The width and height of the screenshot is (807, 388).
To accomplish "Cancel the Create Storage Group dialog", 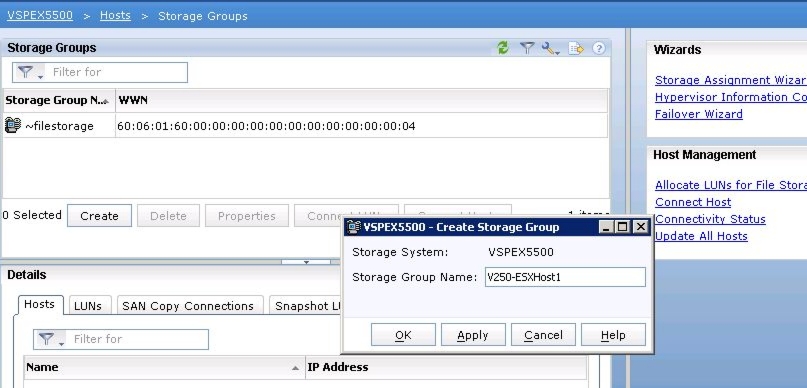I will pyautogui.click(x=543, y=335).
